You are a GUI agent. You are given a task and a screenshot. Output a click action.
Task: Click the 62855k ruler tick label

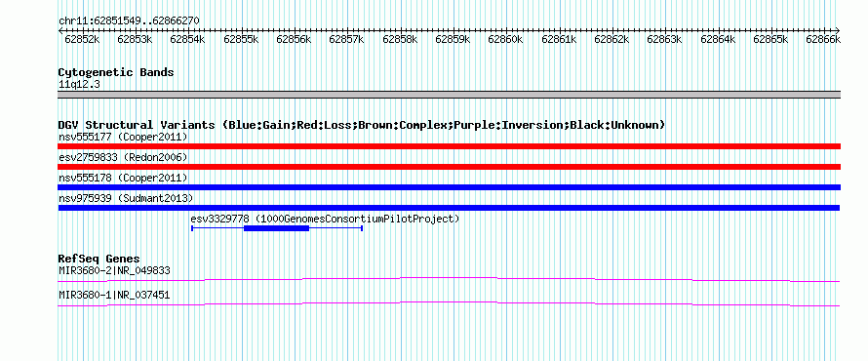(241, 39)
